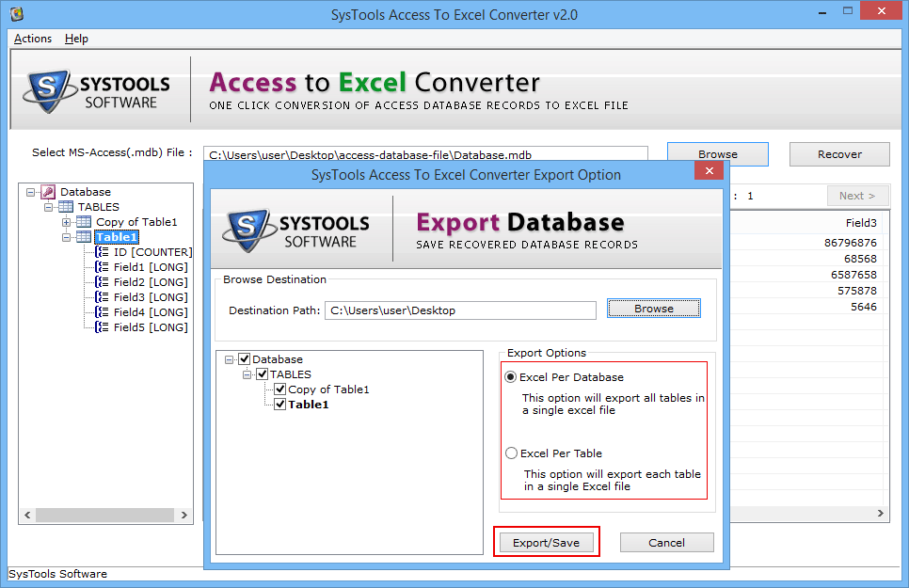Select Copy of Table1 label in main tree
The width and height of the screenshot is (909, 588).
136,222
